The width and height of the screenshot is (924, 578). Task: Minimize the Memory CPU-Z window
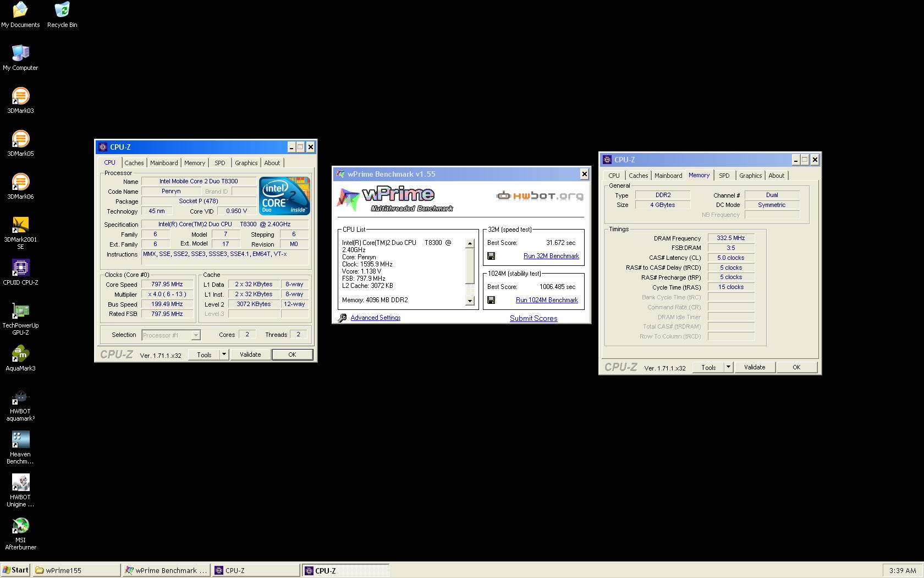click(x=795, y=160)
